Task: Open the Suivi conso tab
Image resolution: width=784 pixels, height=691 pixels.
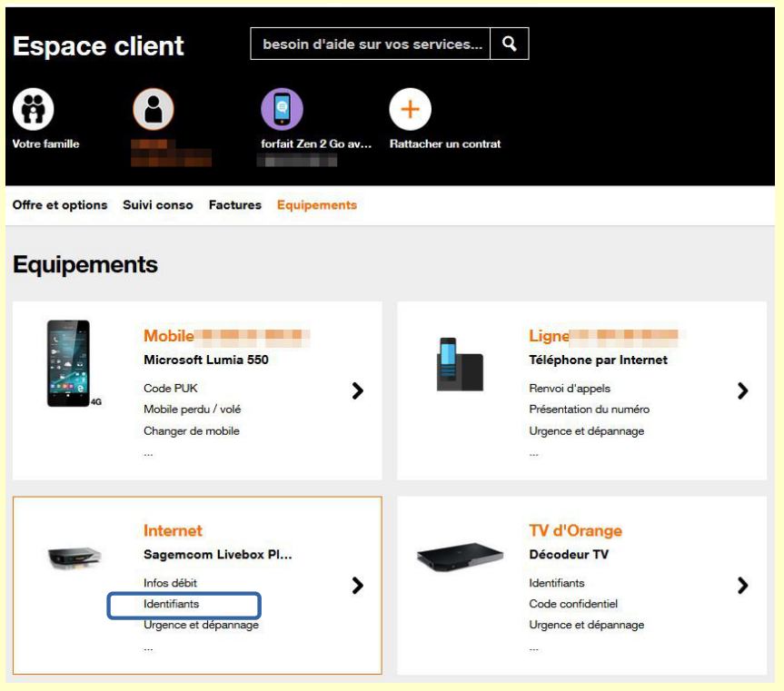Action: pos(158,205)
